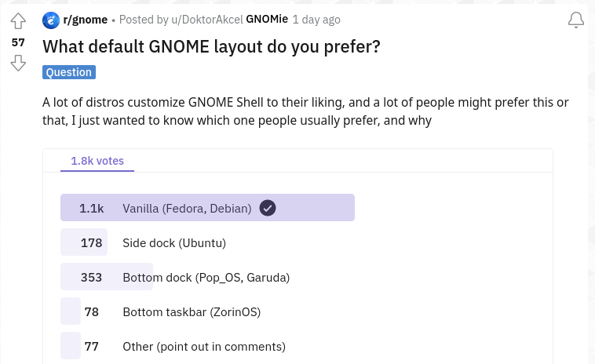595x364 pixels.
Task: Click the 353 vote result bar
Action: (92, 277)
